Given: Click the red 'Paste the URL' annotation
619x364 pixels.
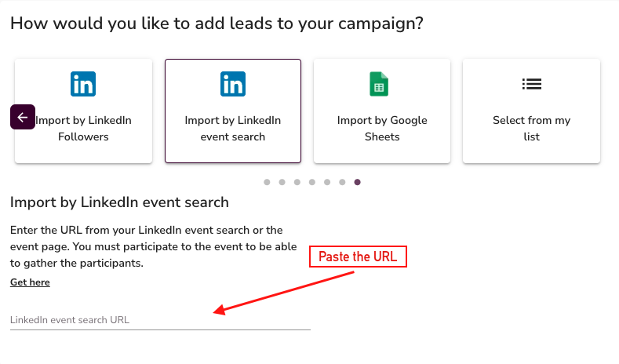Looking at the screenshot, I should click(x=359, y=257).
